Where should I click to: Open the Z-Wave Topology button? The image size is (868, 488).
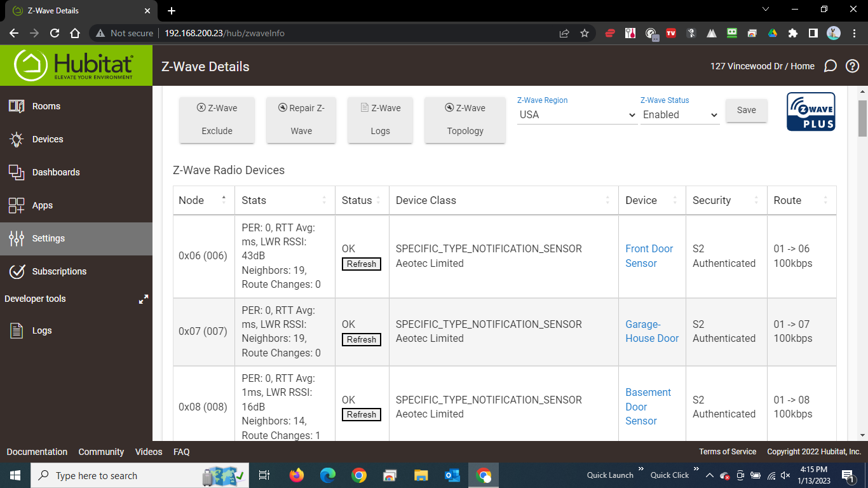pos(465,119)
